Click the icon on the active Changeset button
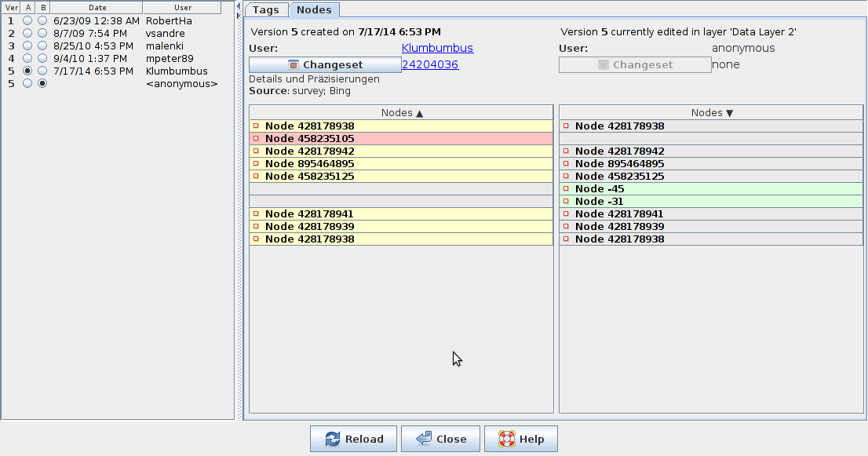 pyautogui.click(x=294, y=65)
